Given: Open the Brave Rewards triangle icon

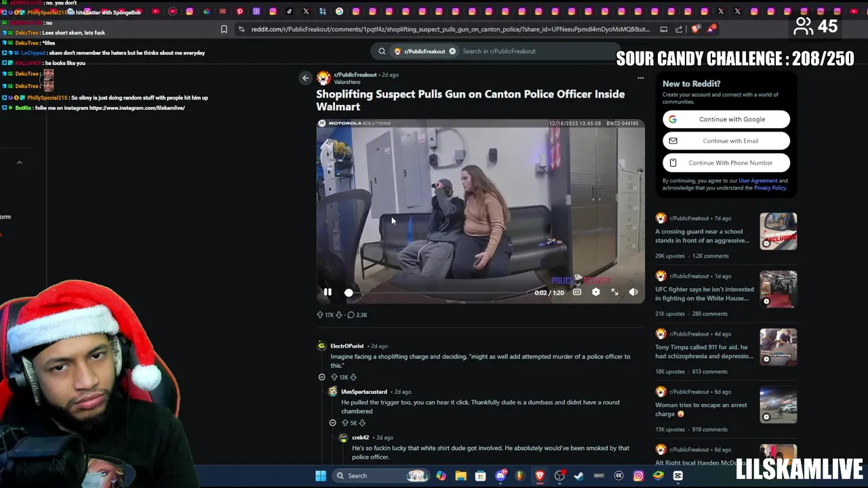Looking at the screenshot, I should coord(711,29).
